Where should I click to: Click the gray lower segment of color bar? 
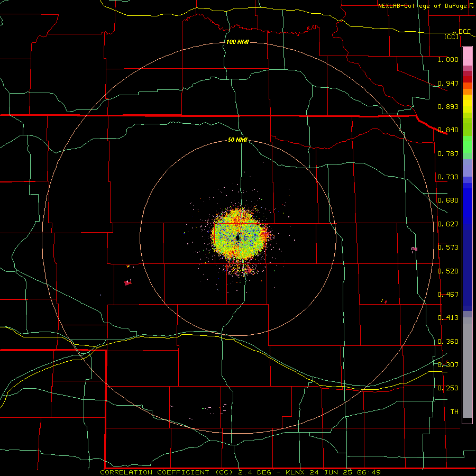[467, 368]
